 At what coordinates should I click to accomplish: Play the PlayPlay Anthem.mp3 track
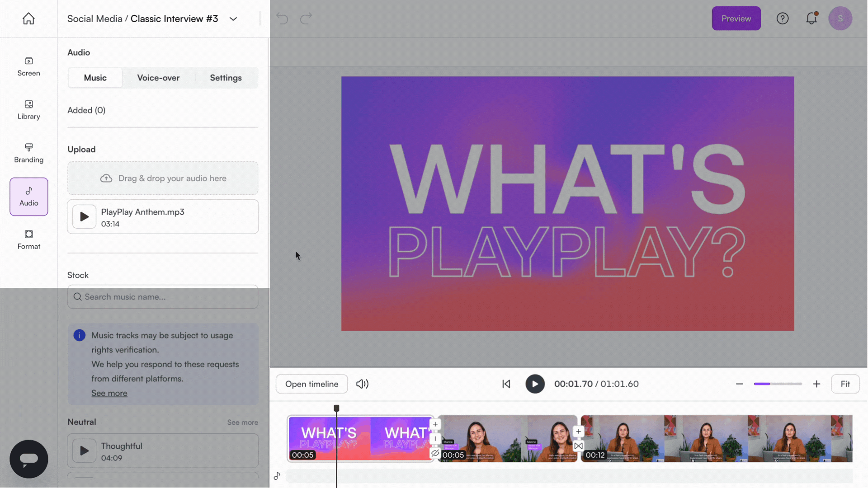tap(84, 217)
